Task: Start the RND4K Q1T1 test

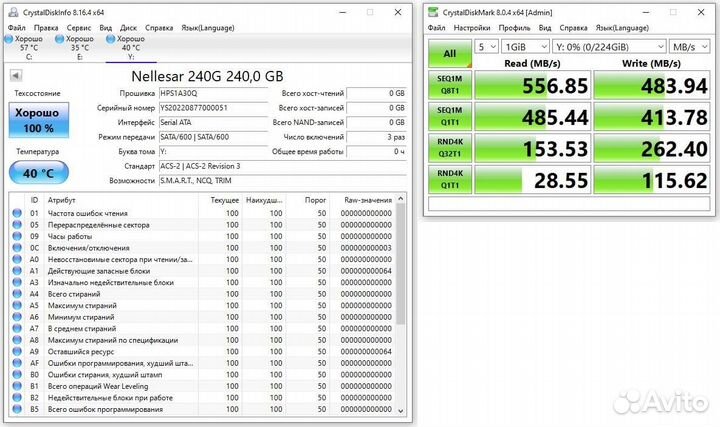Action: coord(450,180)
